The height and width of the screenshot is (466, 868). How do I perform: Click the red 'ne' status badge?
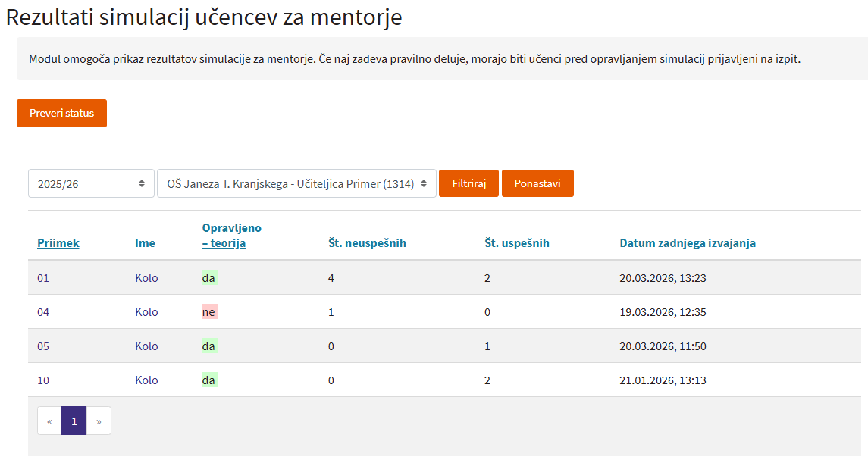(x=209, y=312)
